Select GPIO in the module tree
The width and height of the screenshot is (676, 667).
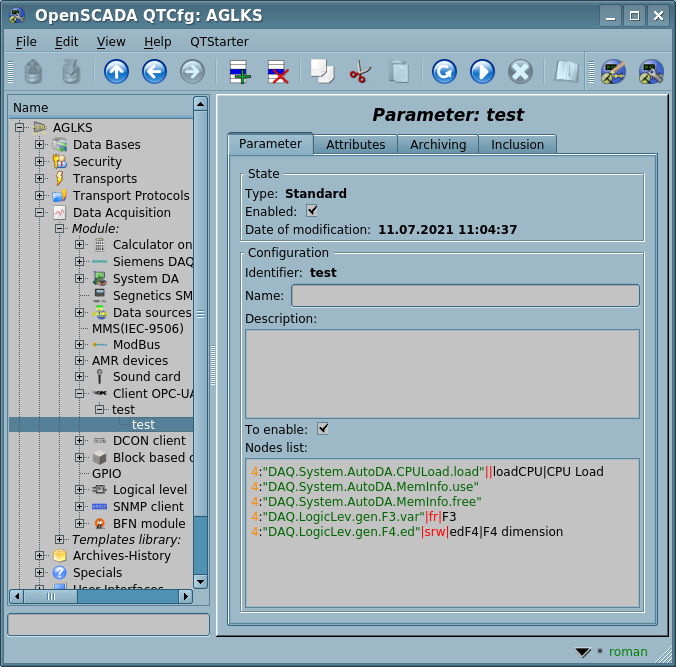(x=106, y=473)
